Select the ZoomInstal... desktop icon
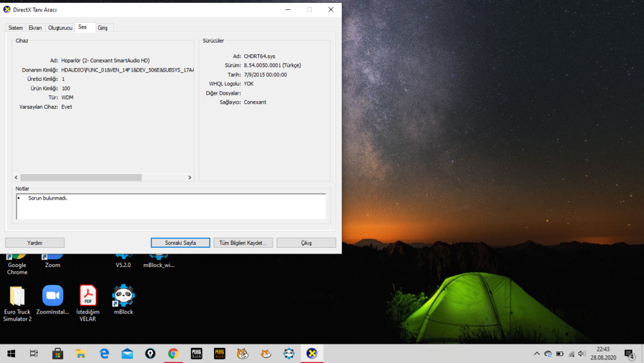Image resolution: width=644 pixels, height=363 pixels. point(52,300)
